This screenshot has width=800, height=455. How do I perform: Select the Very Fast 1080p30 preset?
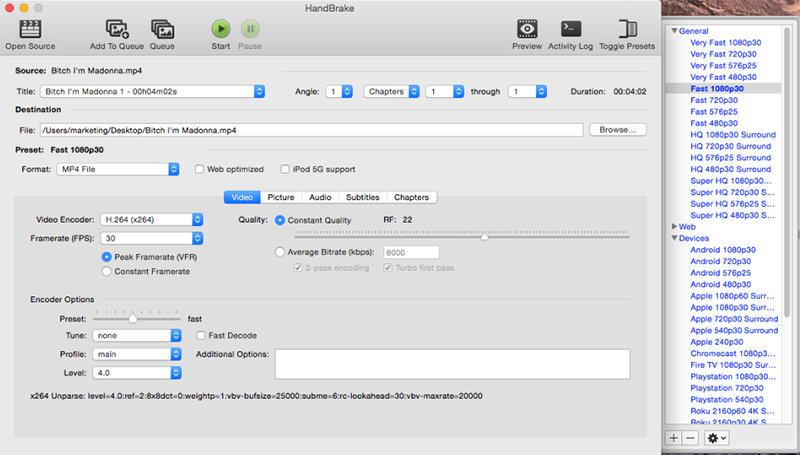point(726,43)
